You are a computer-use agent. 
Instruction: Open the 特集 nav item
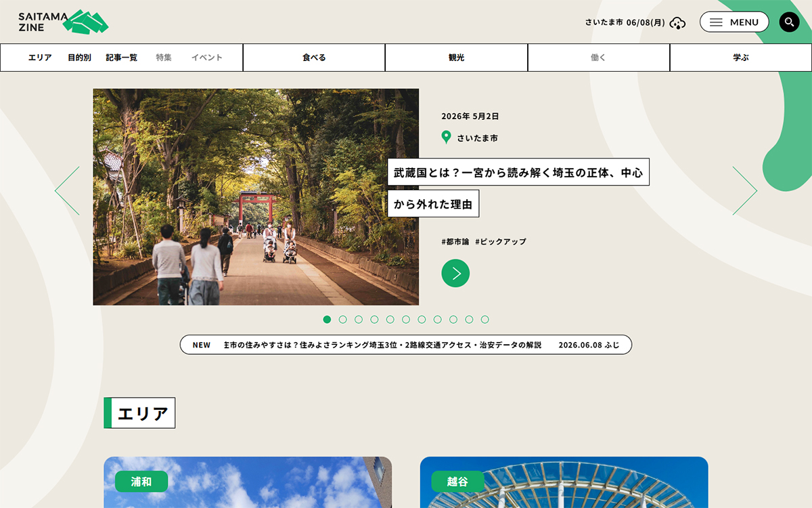pyautogui.click(x=164, y=58)
